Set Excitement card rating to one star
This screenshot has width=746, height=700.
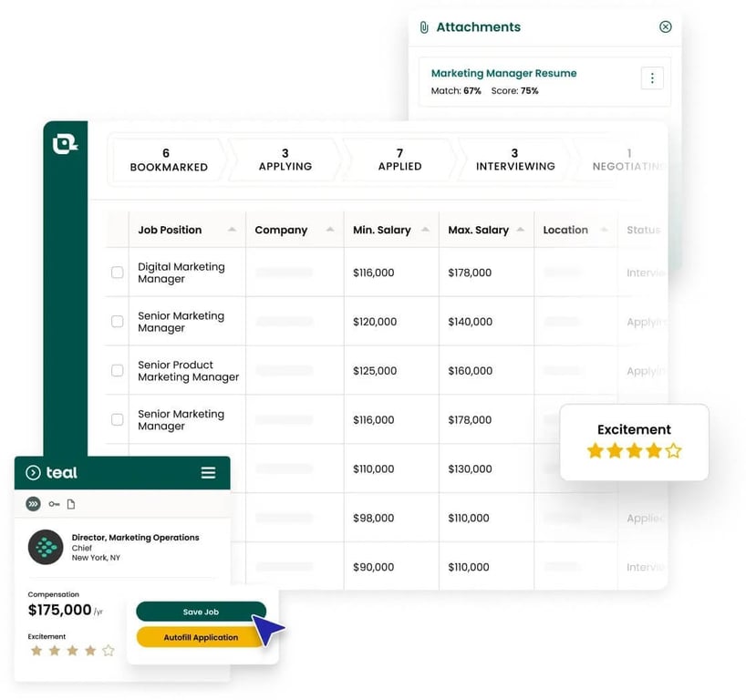[596, 450]
